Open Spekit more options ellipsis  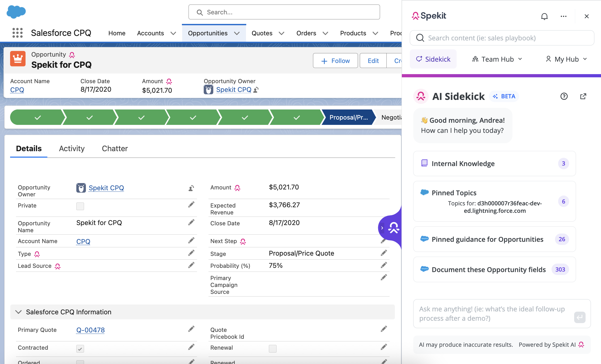tap(564, 16)
